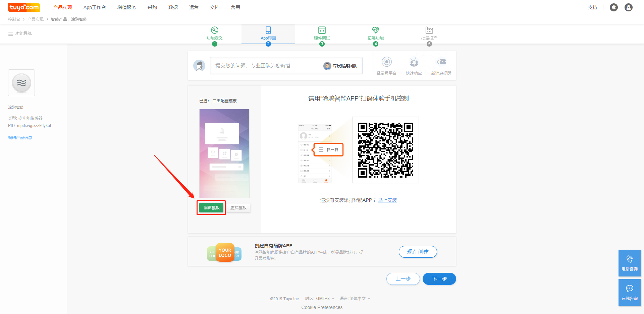
Task: Open the message notifications icon
Action: [614, 7]
